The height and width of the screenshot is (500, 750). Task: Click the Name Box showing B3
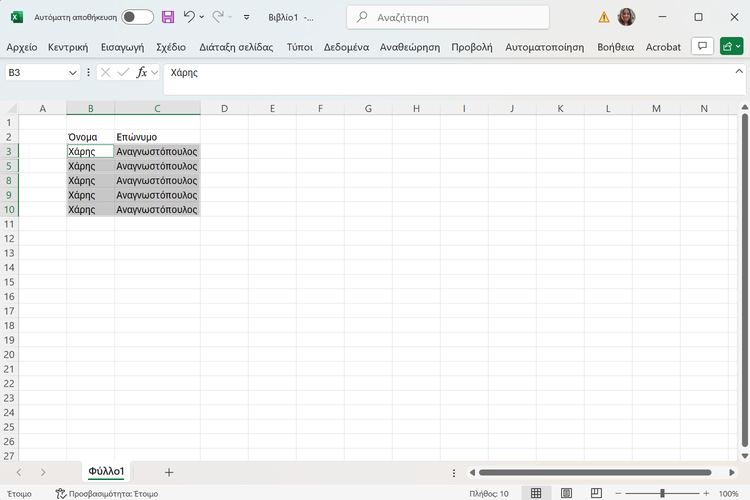pyautogui.click(x=36, y=73)
